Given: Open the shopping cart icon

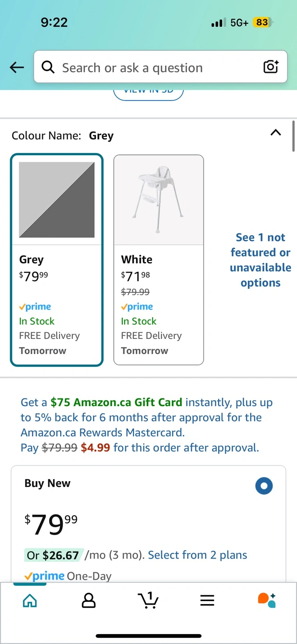Looking at the screenshot, I should (148, 600).
